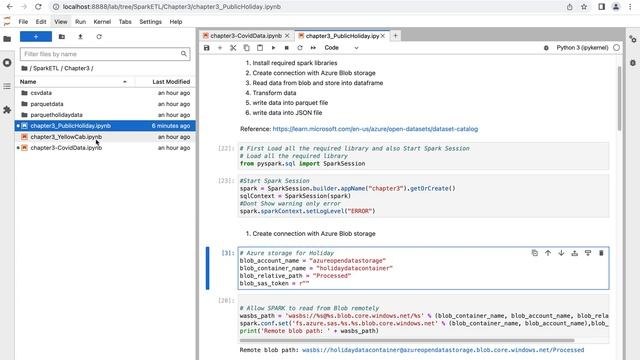Insert a cell below with plus icon
This screenshot has height=360, width=640.
click(x=220, y=48)
